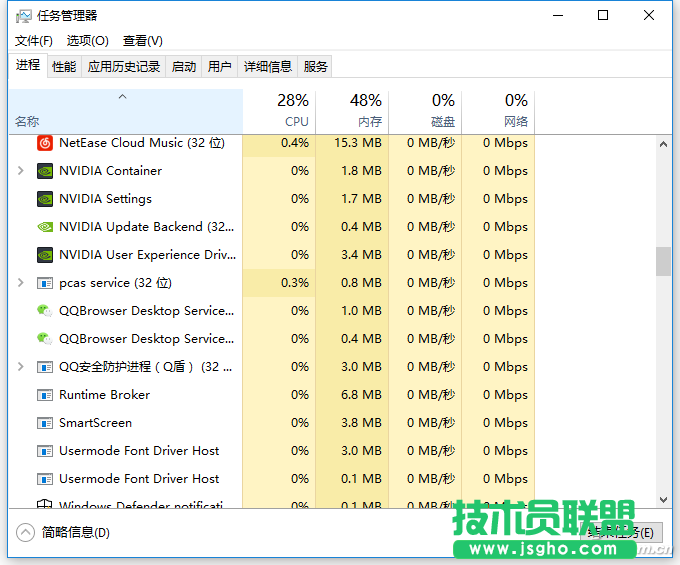This screenshot has width=680, height=565.
Task: Click the 1.7 MB memory value
Action: tap(361, 199)
